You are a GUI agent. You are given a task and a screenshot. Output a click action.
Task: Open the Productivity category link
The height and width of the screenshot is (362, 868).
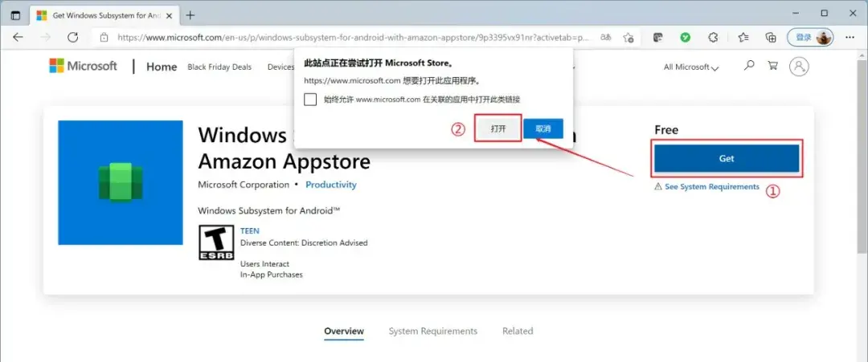[x=331, y=185]
